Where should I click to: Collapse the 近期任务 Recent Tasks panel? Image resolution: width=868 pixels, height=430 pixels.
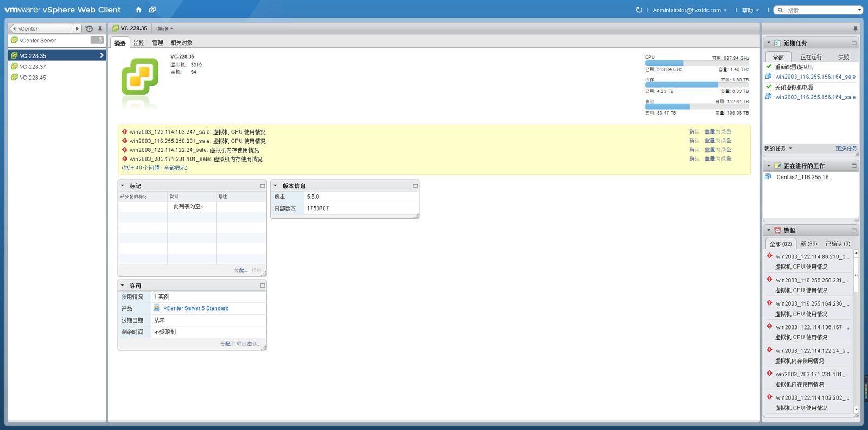(769, 43)
